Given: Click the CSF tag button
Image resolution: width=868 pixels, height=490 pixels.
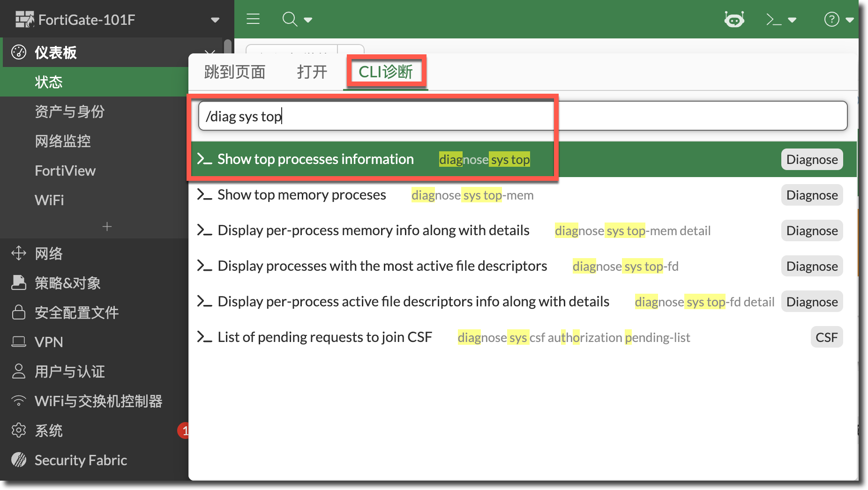Looking at the screenshot, I should [826, 337].
